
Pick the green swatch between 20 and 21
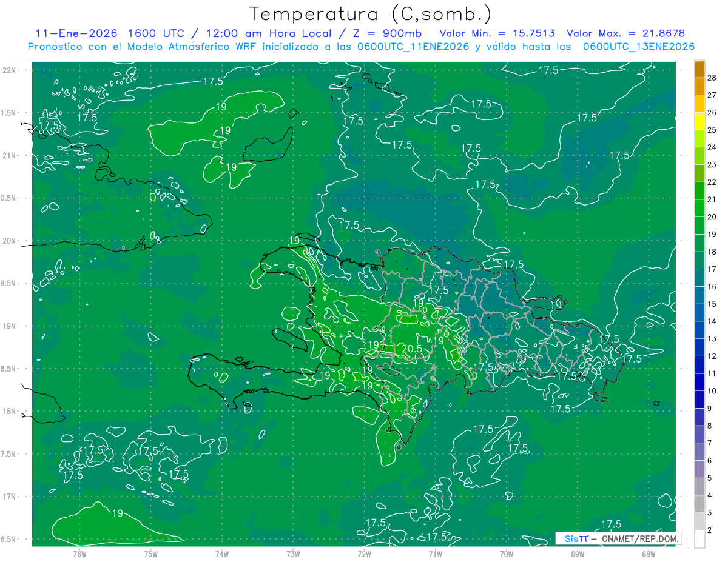(700, 208)
